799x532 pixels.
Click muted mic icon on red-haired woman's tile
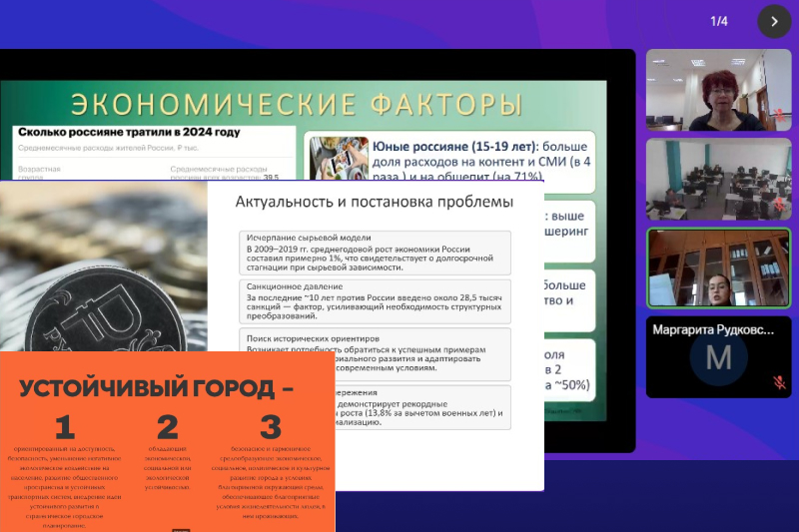(780, 115)
